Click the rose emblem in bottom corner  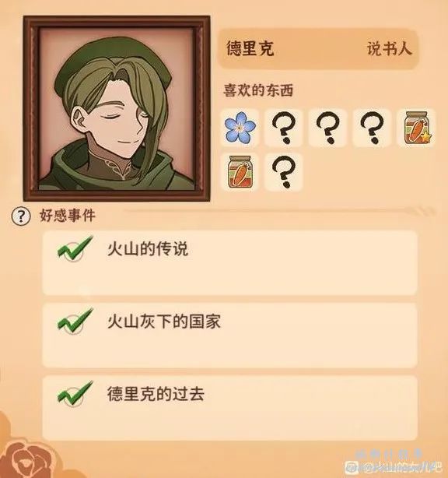(x=27, y=457)
